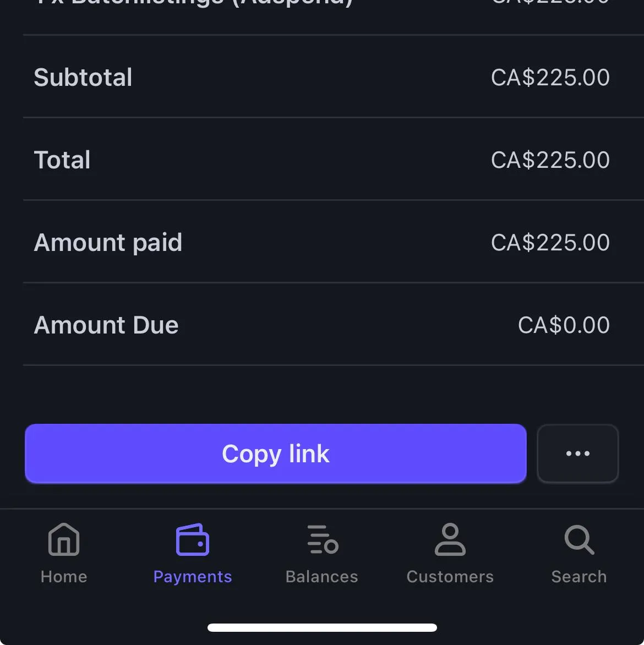Image resolution: width=644 pixels, height=645 pixels.
Task: Tap the Total row label
Action: (62, 160)
